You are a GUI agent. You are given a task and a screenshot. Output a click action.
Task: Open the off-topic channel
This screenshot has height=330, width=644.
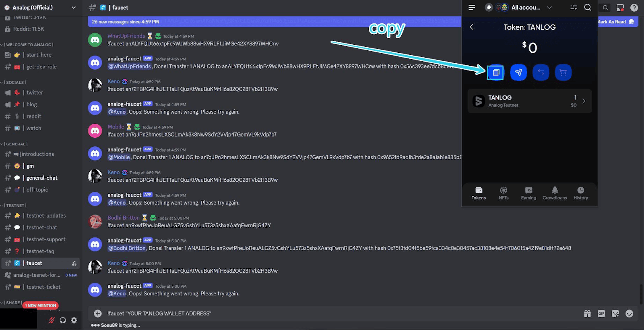41,190
